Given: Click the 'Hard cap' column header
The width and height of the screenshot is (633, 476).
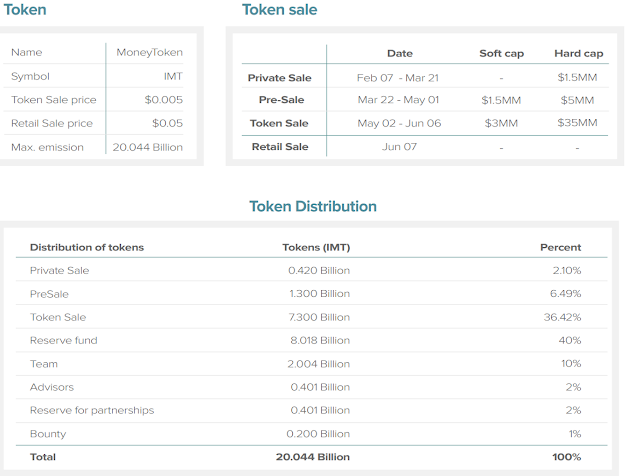Looking at the screenshot, I should pos(579,53).
